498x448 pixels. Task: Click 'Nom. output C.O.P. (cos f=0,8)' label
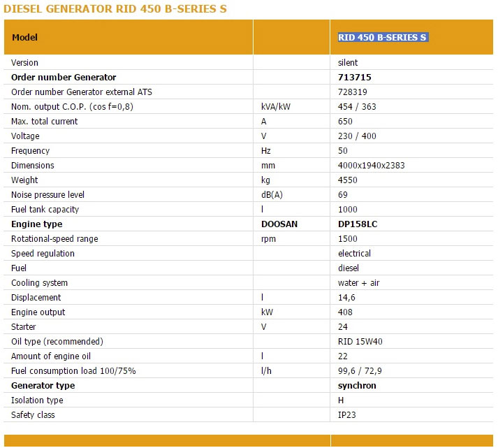pos(72,106)
